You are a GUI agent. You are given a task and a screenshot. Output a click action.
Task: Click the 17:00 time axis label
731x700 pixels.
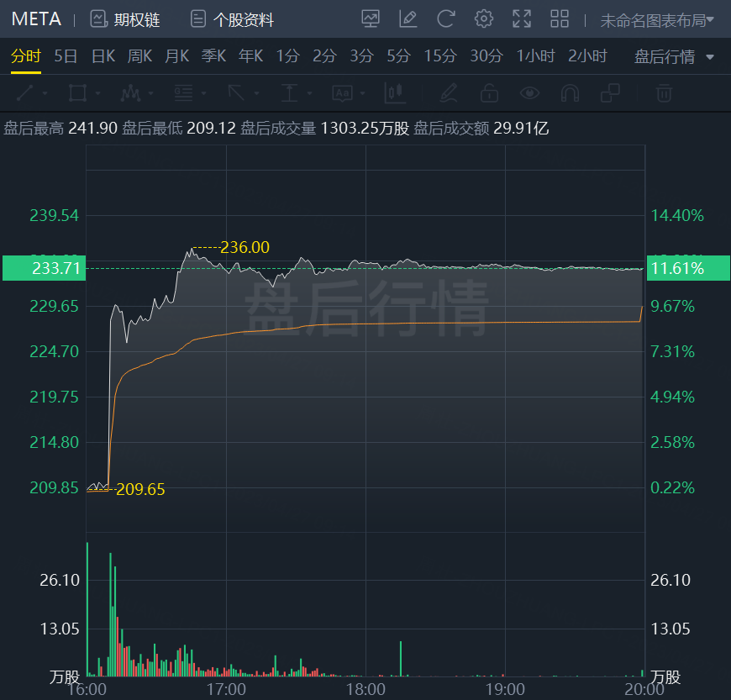click(x=226, y=689)
